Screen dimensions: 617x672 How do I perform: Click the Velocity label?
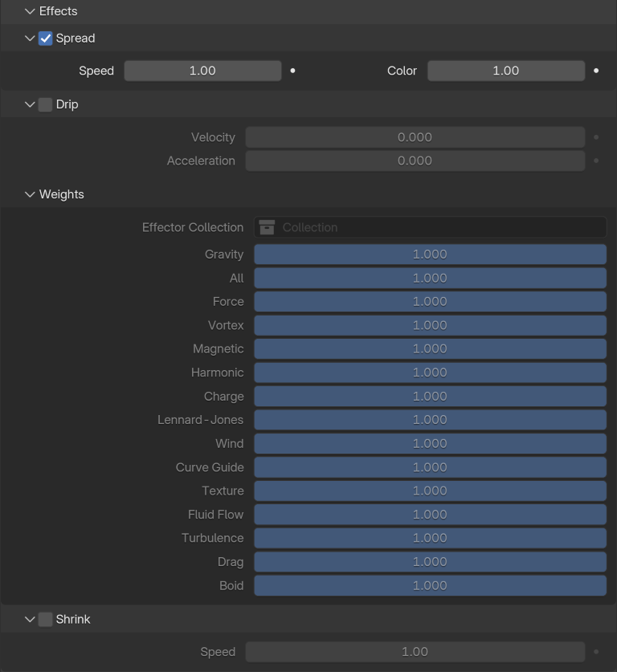(x=213, y=137)
